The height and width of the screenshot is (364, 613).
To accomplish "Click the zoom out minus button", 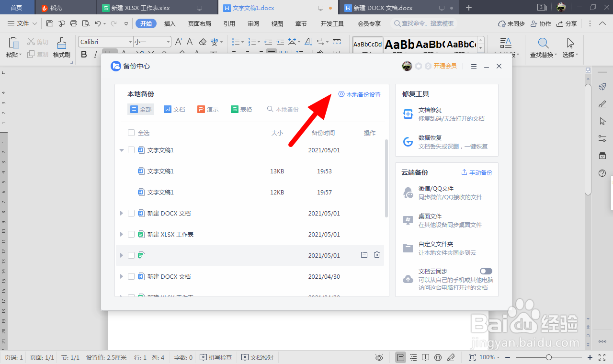I will click(508, 357).
